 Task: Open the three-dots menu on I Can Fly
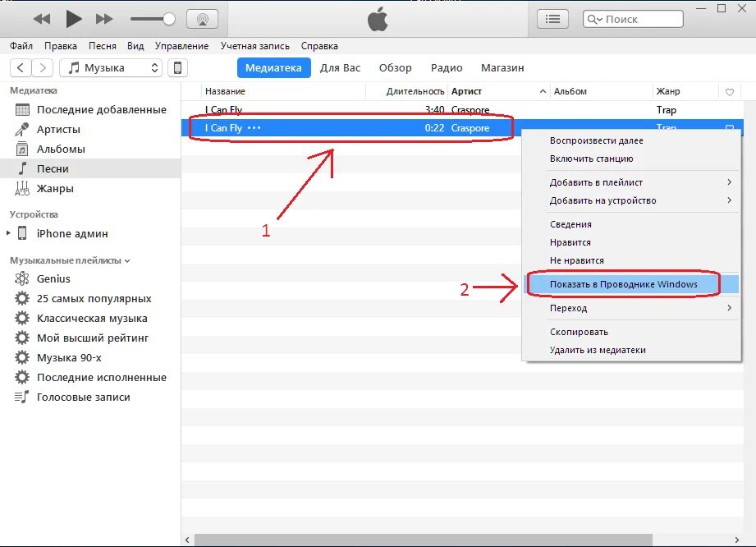coord(254,128)
